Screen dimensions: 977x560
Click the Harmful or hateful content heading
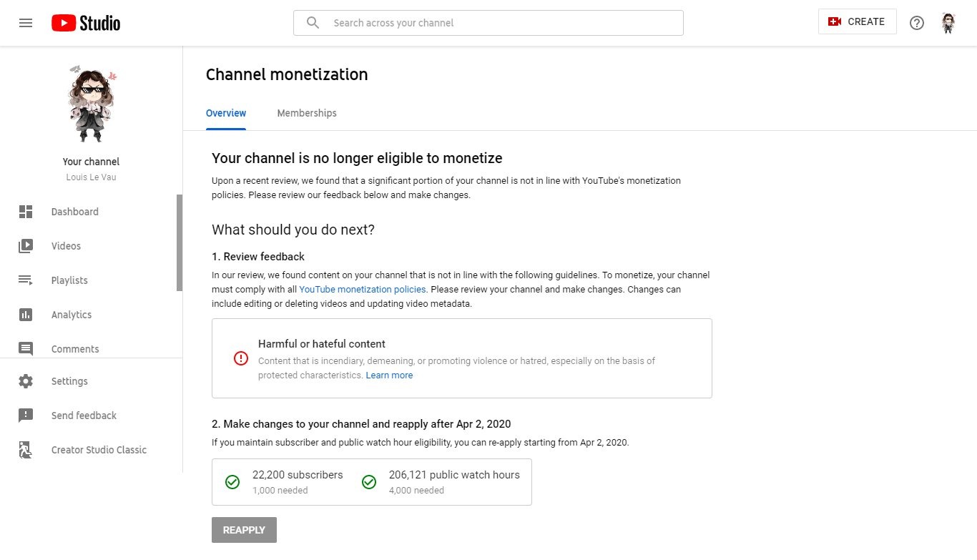[x=322, y=344]
